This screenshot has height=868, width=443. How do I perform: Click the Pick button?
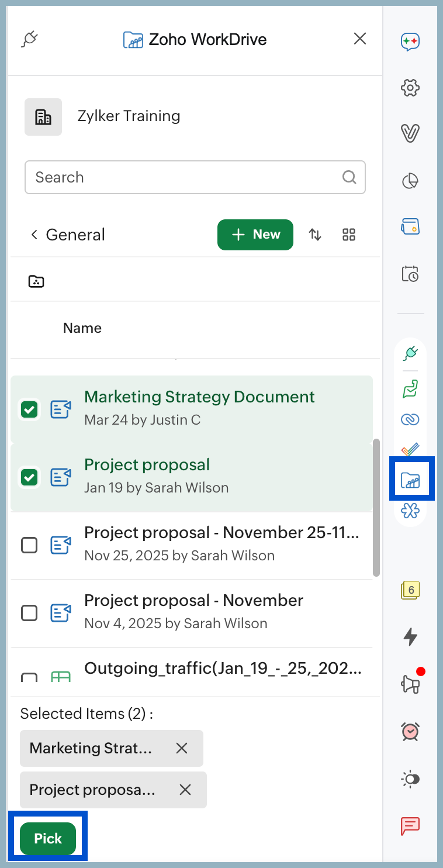48,839
